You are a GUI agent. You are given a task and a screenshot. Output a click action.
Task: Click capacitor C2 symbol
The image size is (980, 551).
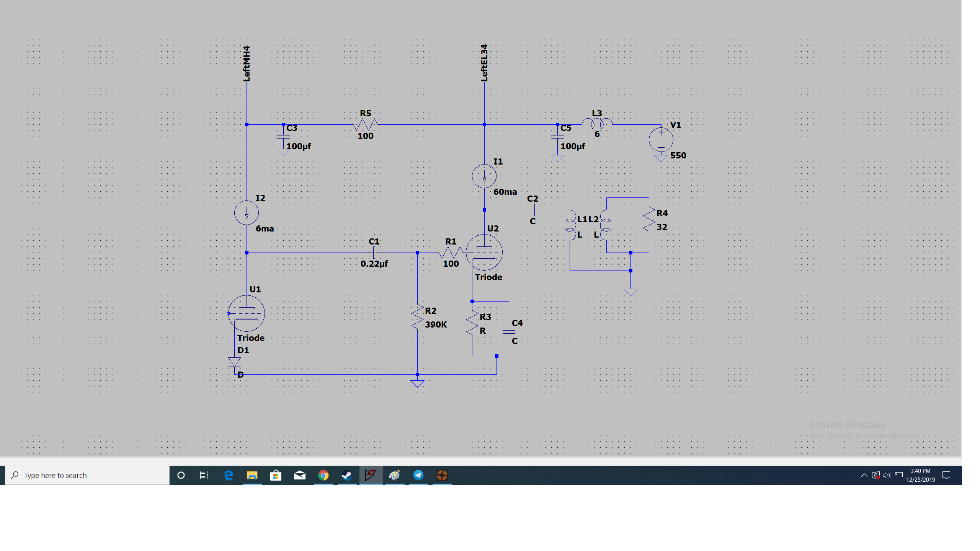(x=533, y=210)
